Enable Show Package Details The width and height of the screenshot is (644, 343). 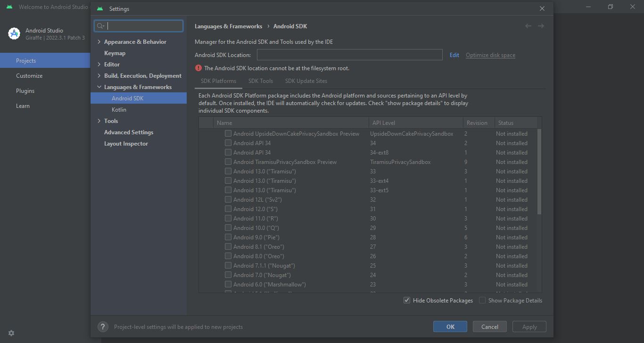point(482,300)
